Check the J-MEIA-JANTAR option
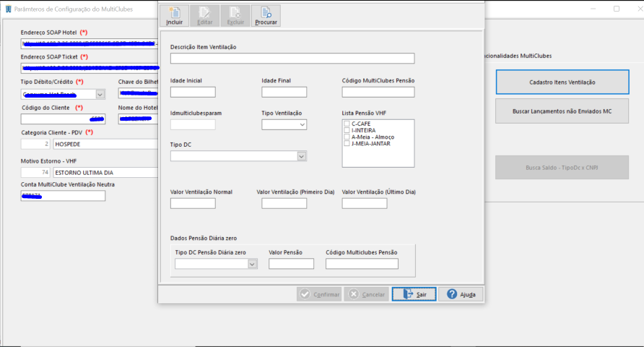This screenshot has height=347, width=644. pyautogui.click(x=347, y=143)
